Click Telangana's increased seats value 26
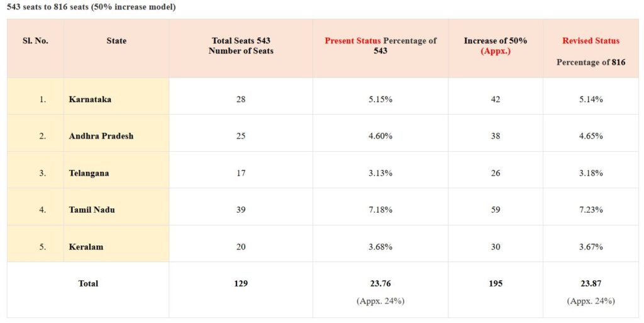 496,173
